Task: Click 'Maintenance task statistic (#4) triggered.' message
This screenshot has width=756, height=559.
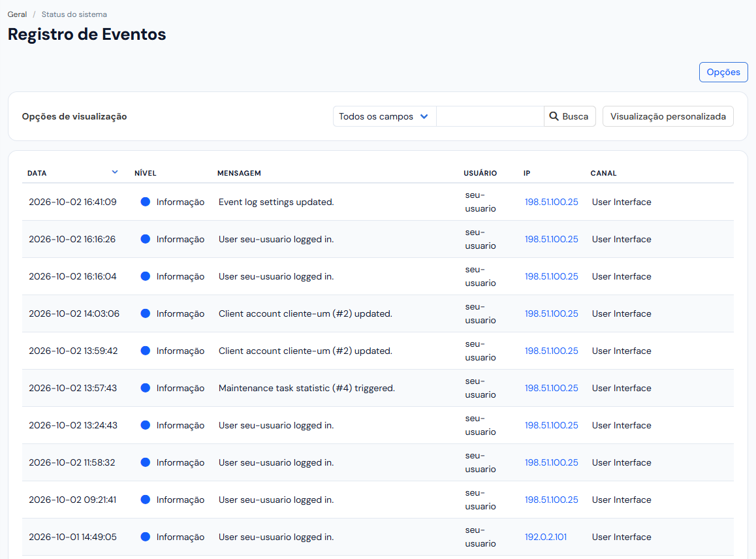Action: (x=307, y=388)
